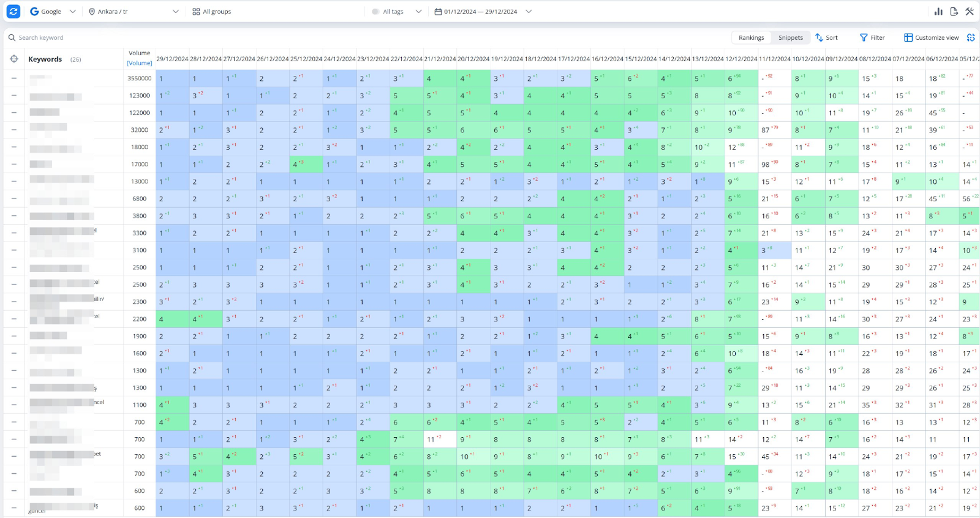The image size is (980, 518).
Task: Click the Keywords column header
Action: (x=45, y=59)
